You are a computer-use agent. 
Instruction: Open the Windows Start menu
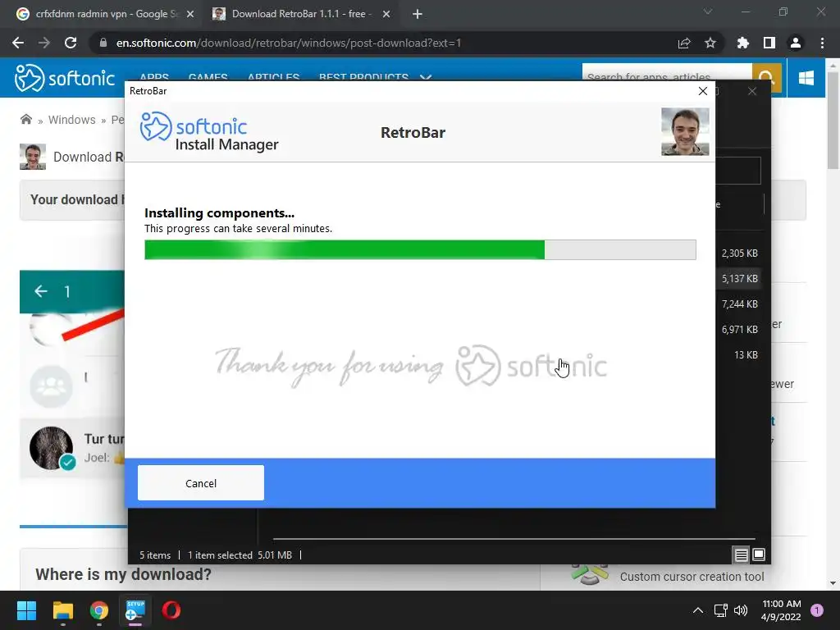coord(26,610)
